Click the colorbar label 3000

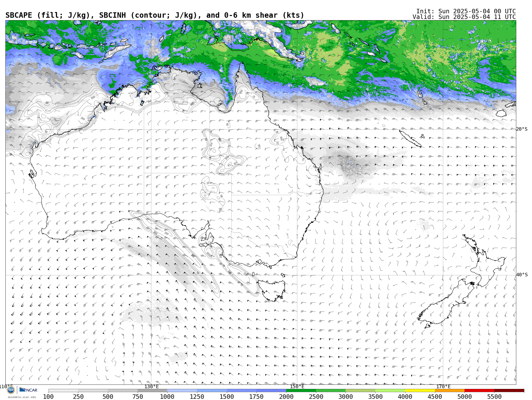click(346, 397)
